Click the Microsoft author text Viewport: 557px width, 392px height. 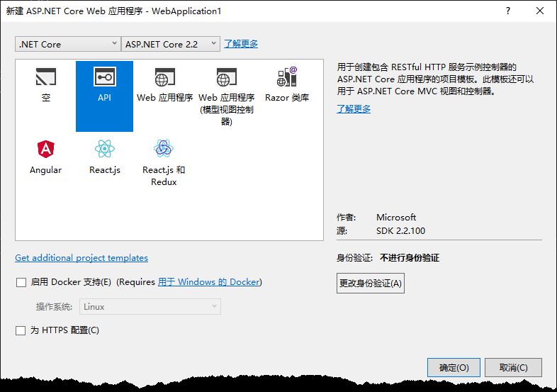pyautogui.click(x=396, y=217)
